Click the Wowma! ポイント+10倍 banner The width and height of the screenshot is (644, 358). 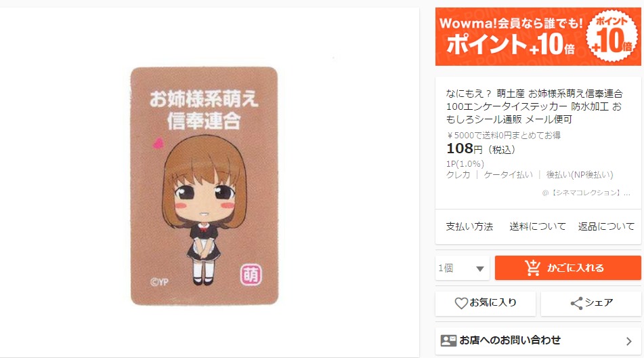coord(538,37)
